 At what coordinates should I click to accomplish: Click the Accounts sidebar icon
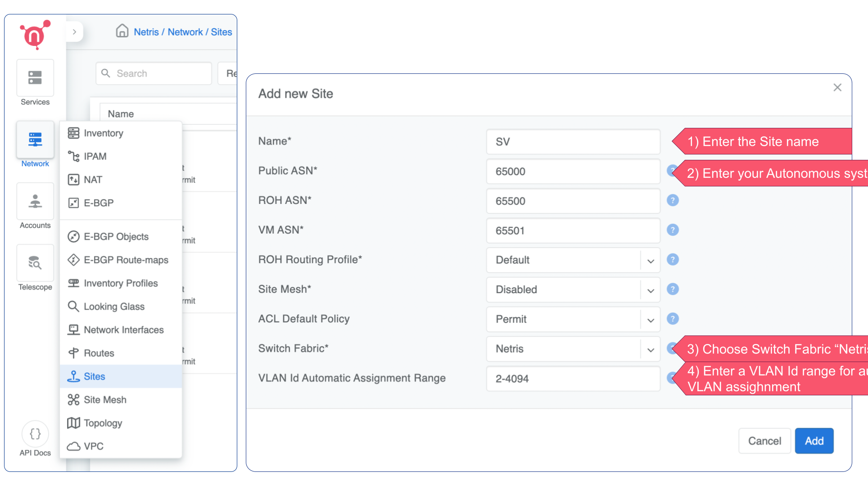pos(35,201)
